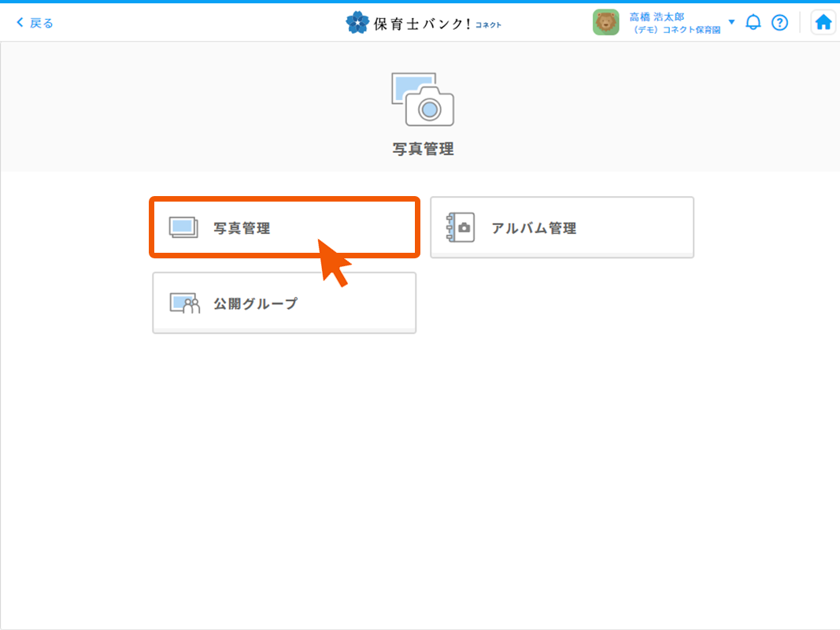Screen dimensions: 840x630
Task: Open the 写真管理 menu card label
Action: click(x=242, y=228)
